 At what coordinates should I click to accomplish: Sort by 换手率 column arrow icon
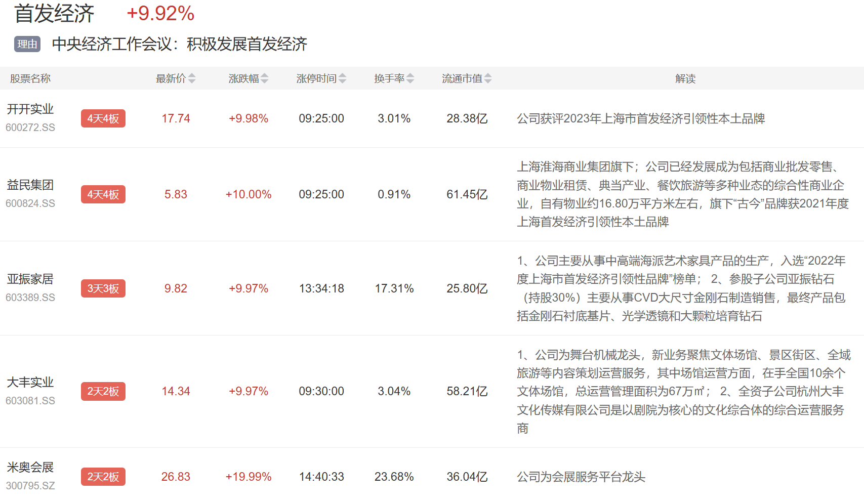410,78
